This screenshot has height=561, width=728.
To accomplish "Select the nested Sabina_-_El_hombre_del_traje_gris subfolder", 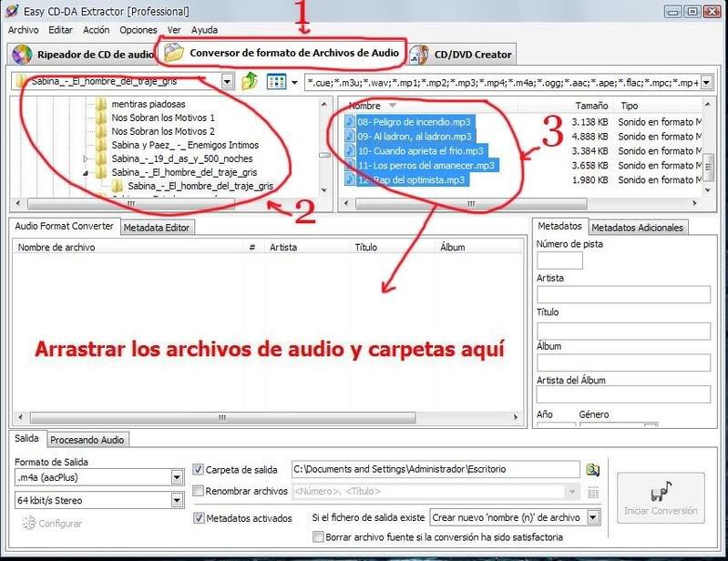I will point(200,186).
